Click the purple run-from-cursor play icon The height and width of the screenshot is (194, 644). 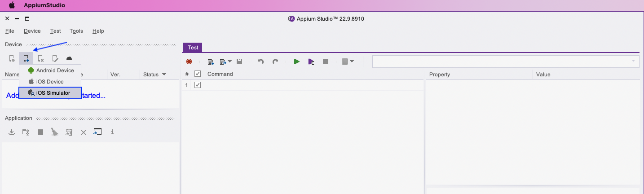pyautogui.click(x=311, y=62)
